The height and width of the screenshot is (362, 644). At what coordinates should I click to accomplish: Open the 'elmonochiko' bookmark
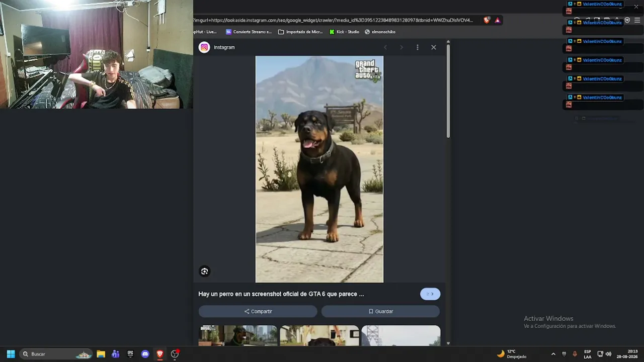(x=380, y=32)
